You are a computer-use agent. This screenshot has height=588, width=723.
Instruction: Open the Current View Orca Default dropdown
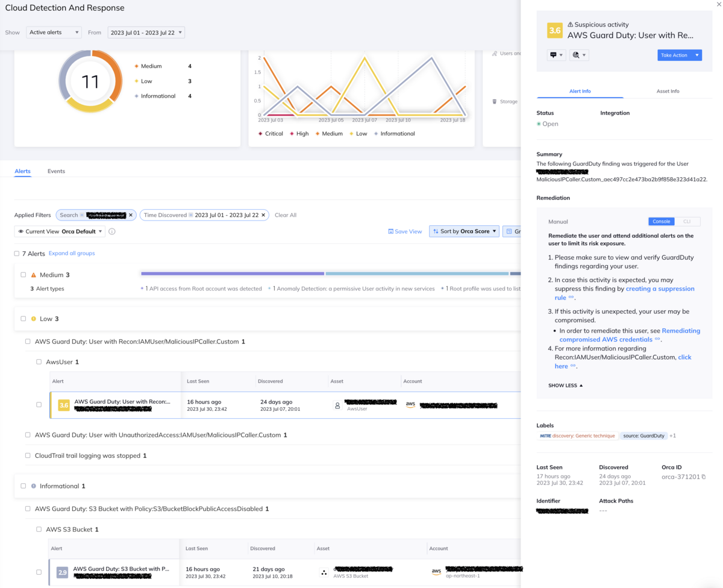[60, 231]
